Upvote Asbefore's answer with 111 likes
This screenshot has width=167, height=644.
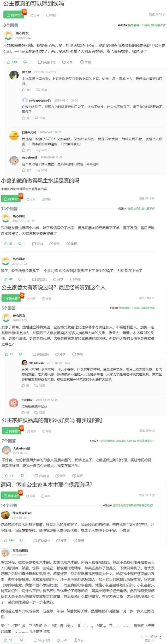10,476
